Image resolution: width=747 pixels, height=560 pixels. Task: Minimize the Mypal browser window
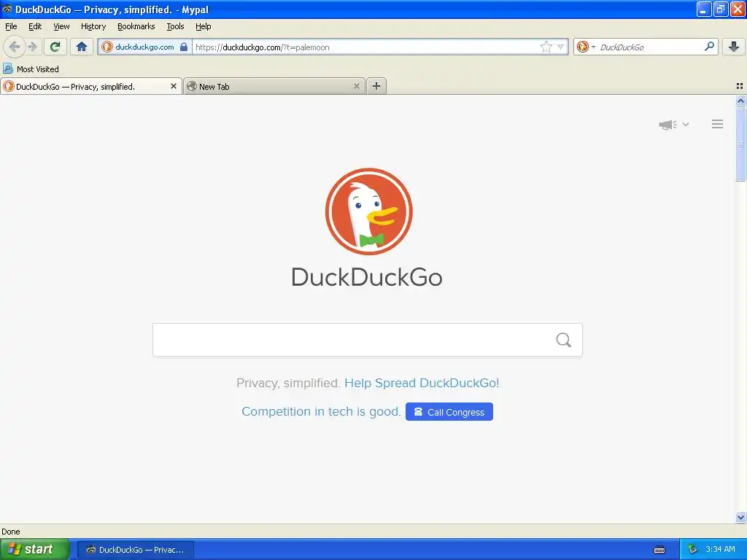[x=703, y=9]
